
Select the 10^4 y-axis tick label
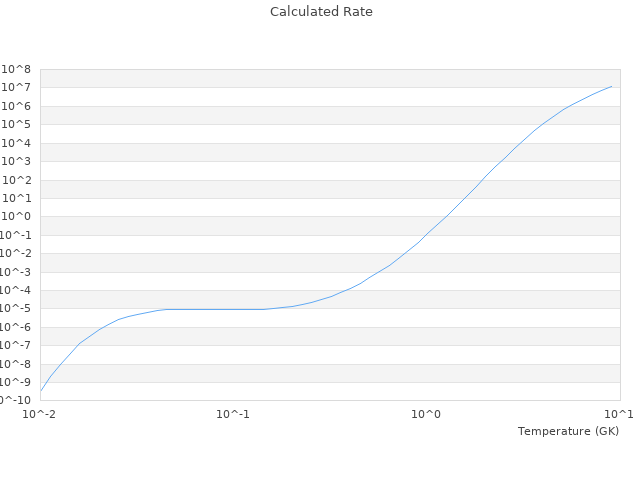(x=18, y=143)
